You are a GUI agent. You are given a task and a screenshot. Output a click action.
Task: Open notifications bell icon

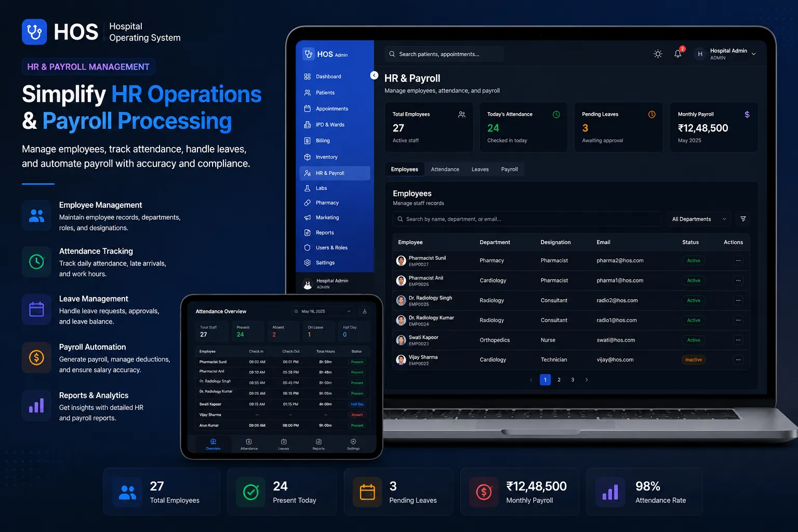(x=678, y=54)
